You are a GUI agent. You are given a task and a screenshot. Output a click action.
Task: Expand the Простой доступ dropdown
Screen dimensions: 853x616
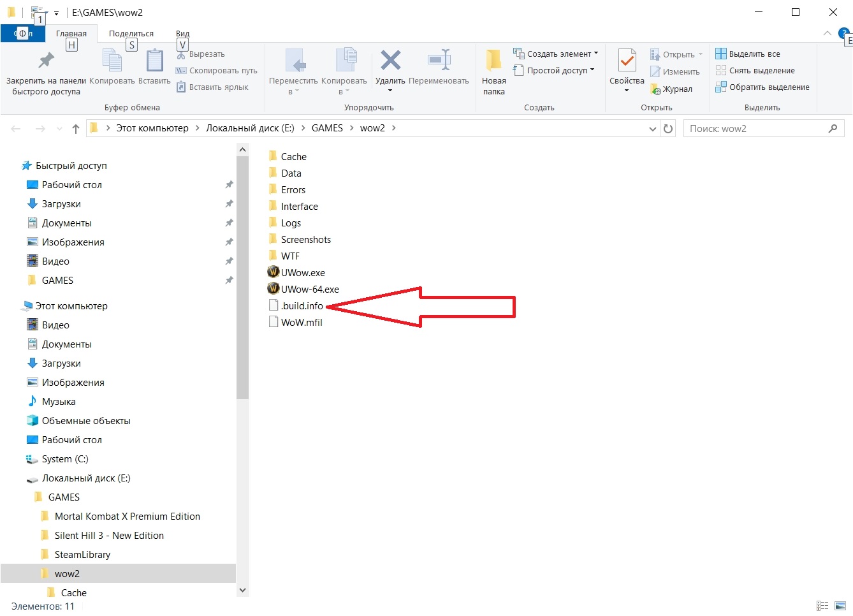point(592,70)
